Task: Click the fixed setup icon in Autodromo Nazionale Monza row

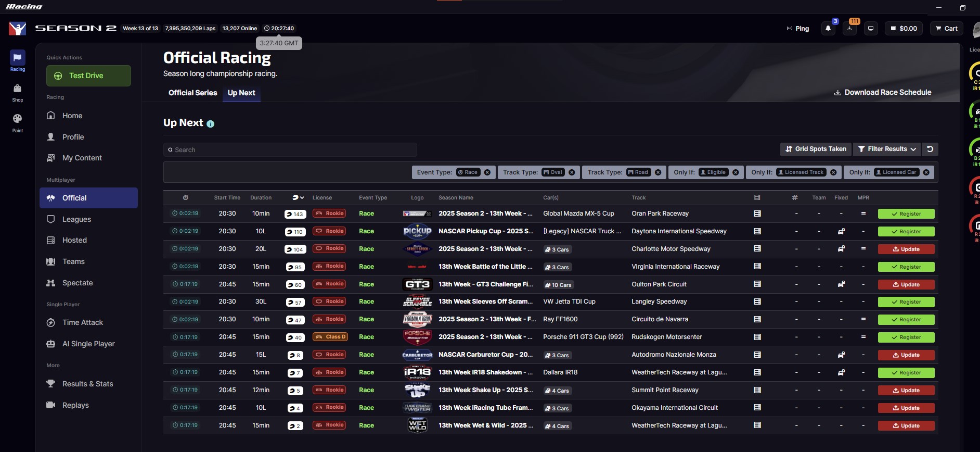Action: coord(841,355)
